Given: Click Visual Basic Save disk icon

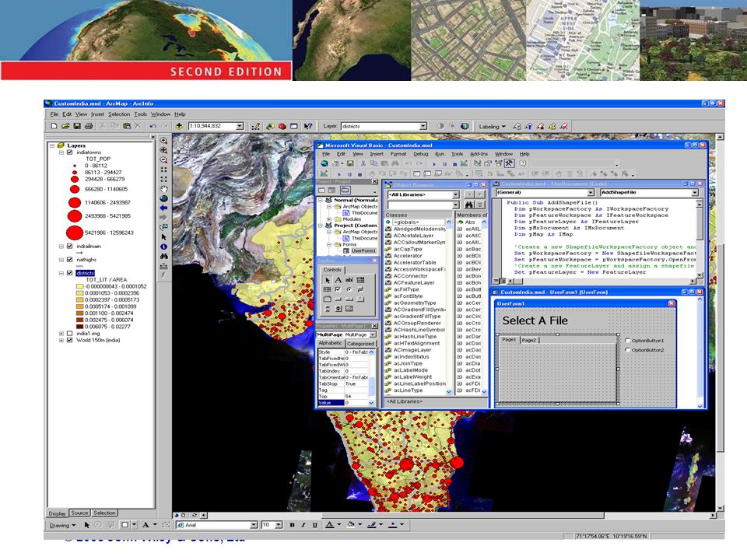Looking at the screenshot, I should (350, 163).
